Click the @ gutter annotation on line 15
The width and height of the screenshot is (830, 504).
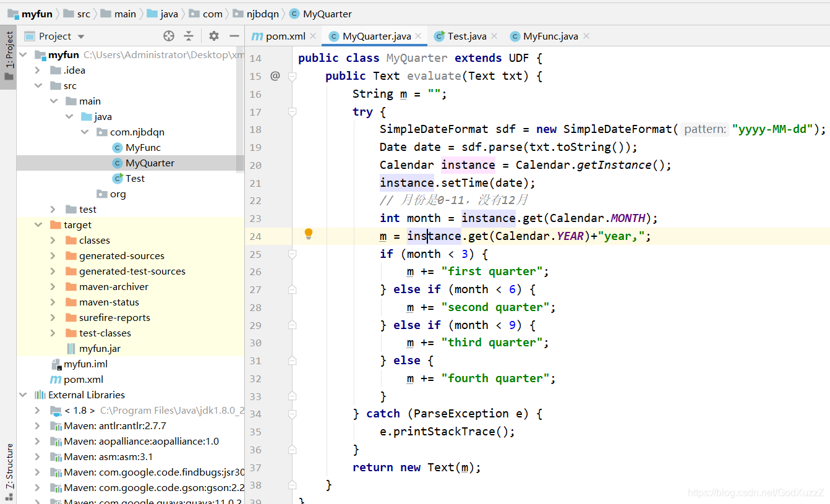(x=275, y=76)
